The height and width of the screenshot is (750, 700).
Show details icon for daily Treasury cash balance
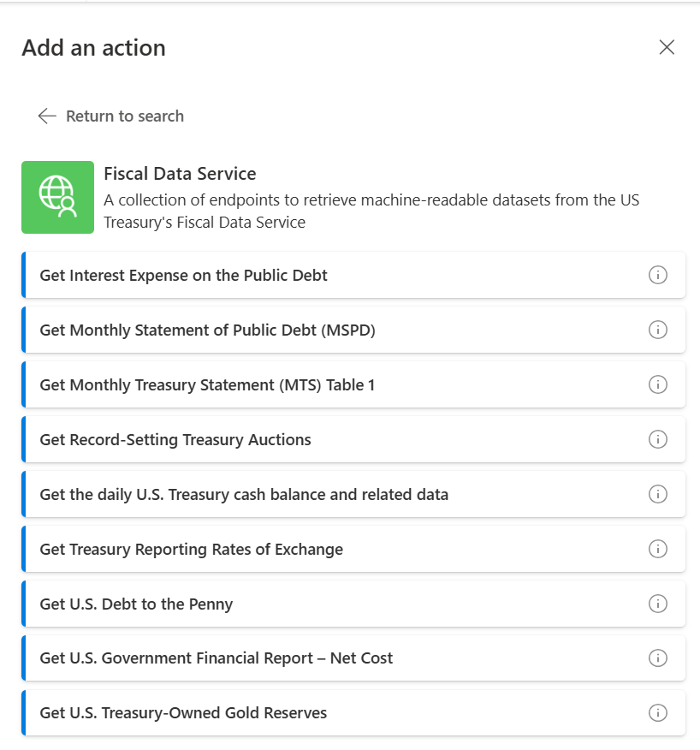(658, 494)
